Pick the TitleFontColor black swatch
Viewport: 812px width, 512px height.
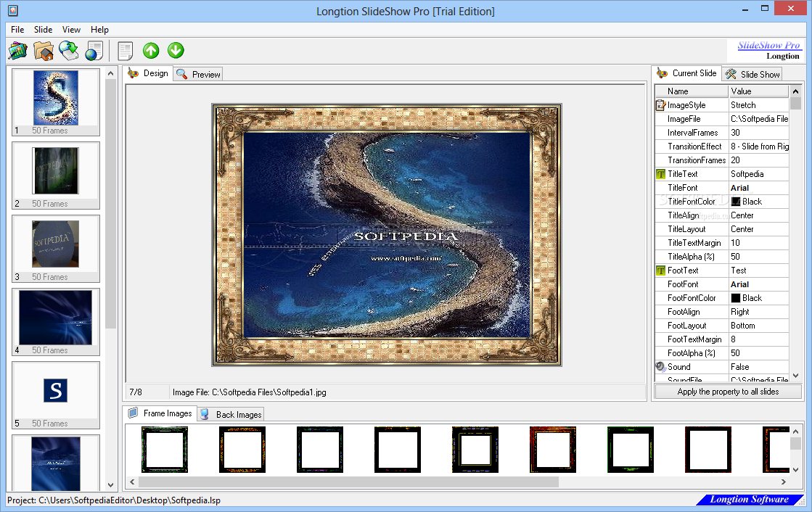tap(735, 202)
